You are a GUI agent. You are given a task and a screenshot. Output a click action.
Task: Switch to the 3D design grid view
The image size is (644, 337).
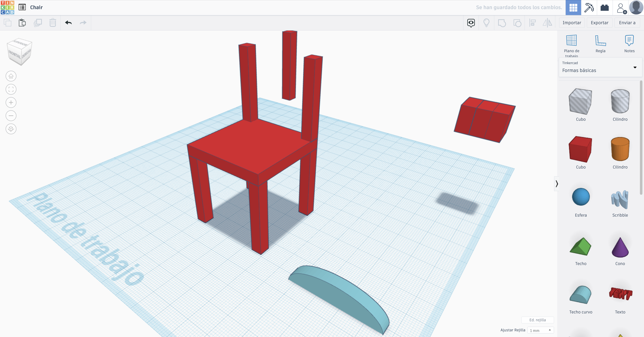click(x=573, y=8)
